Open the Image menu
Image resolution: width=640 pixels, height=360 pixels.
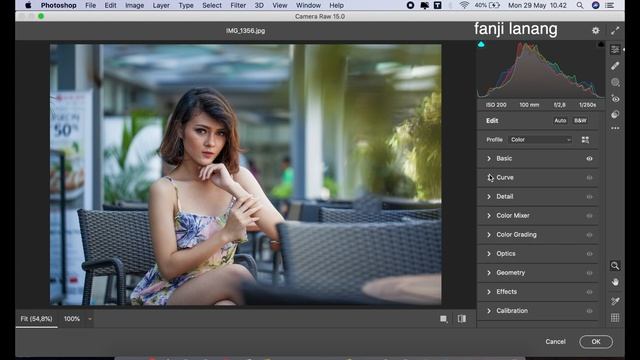(x=134, y=5)
